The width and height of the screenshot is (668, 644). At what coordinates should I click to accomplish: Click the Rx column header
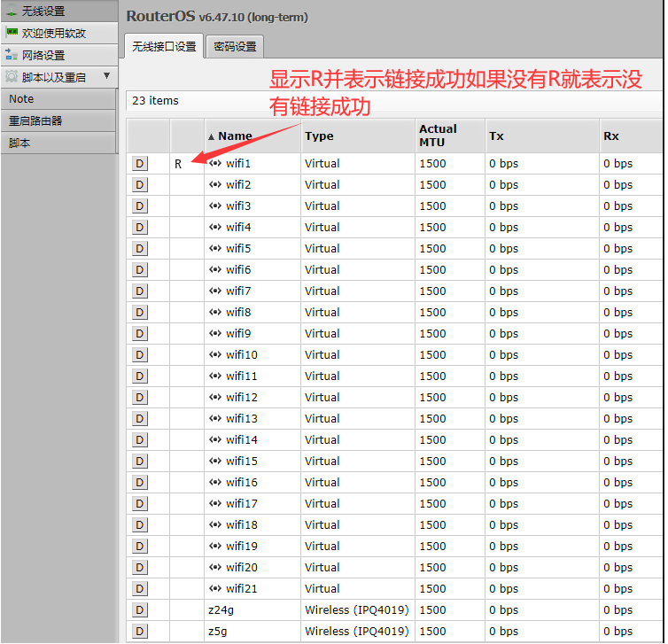pyautogui.click(x=631, y=136)
